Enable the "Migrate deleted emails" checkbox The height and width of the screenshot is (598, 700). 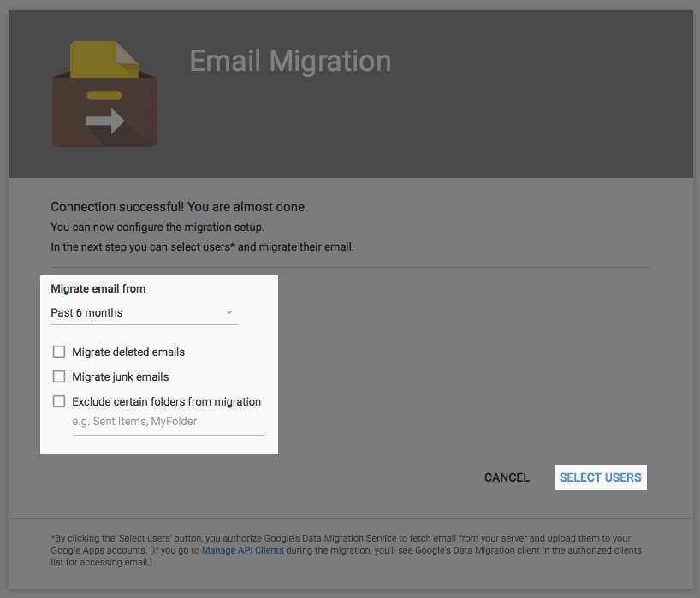(58, 352)
